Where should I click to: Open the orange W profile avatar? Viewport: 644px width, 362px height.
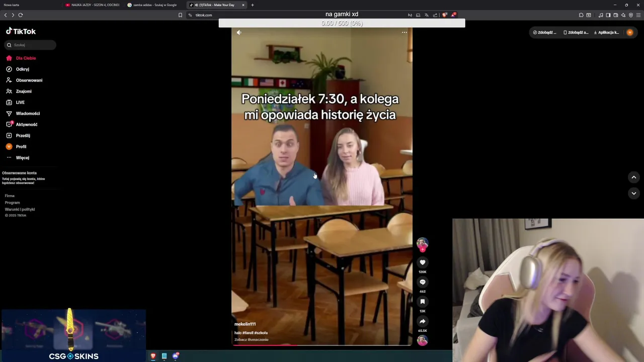(629, 32)
